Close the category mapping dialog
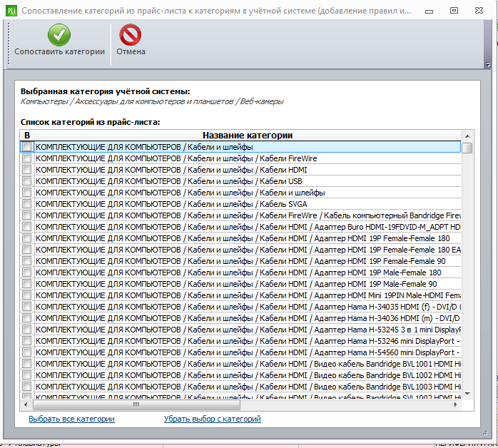Viewport: 498px width, 448px height. (x=479, y=11)
